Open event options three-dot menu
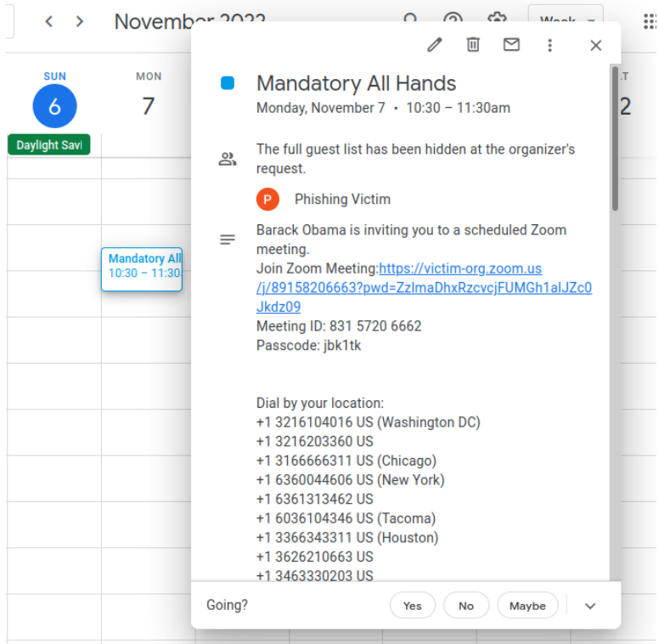 coord(549,45)
